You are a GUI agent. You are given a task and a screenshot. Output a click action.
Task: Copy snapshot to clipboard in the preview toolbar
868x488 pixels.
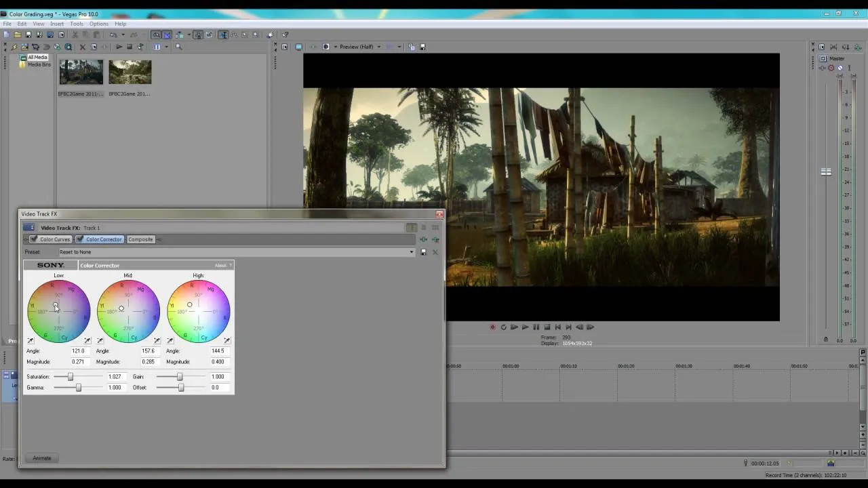412,47
